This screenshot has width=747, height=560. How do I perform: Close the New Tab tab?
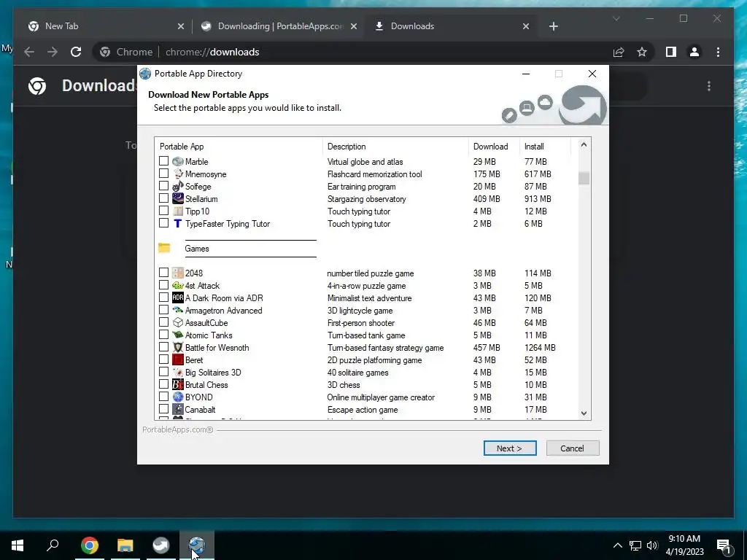181,27
